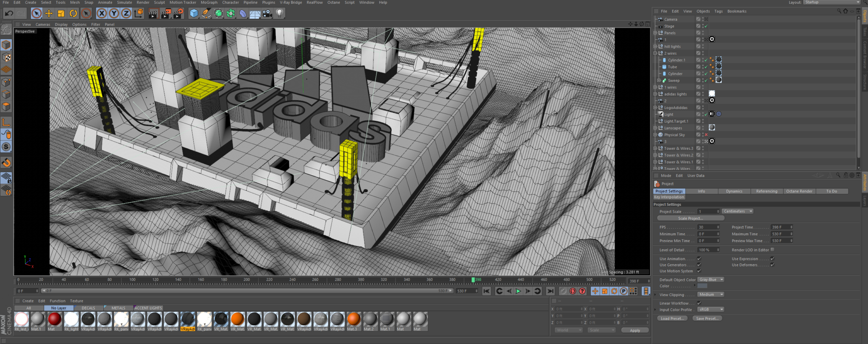This screenshot has width=868, height=344.
Task: Open the Centimeters unit dropdown
Action: pos(737,211)
